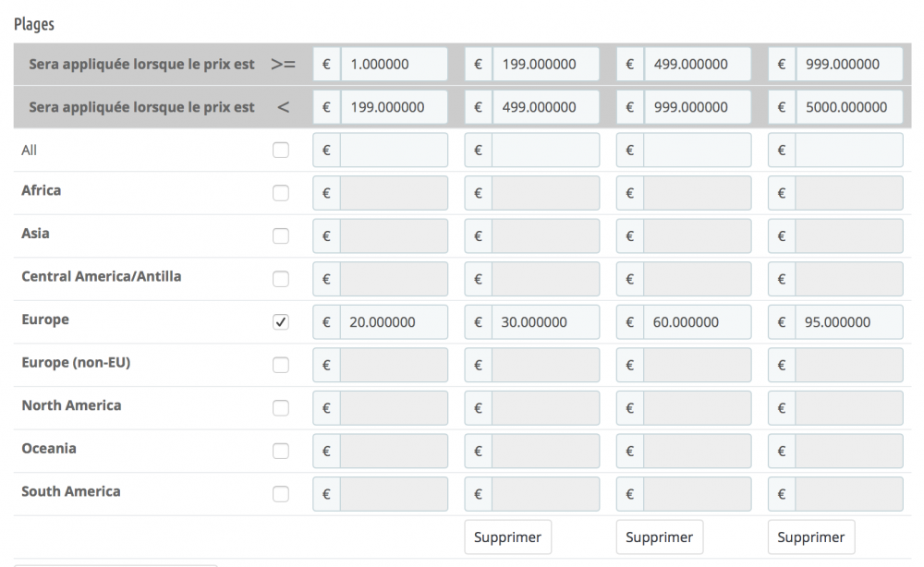The image size is (924, 567).
Task: Toggle the Europe (non-EU) checkbox
Action: tap(281, 366)
